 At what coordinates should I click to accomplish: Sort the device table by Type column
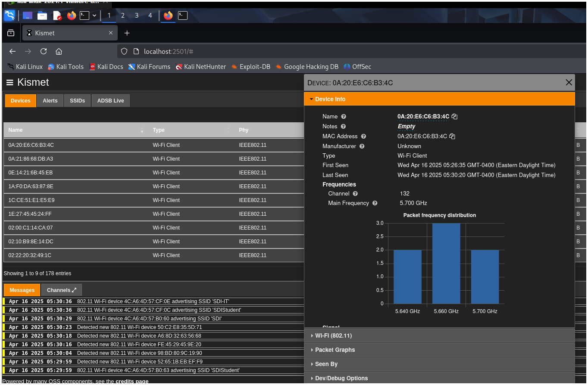pyautogui.click(x=191, y=130)
